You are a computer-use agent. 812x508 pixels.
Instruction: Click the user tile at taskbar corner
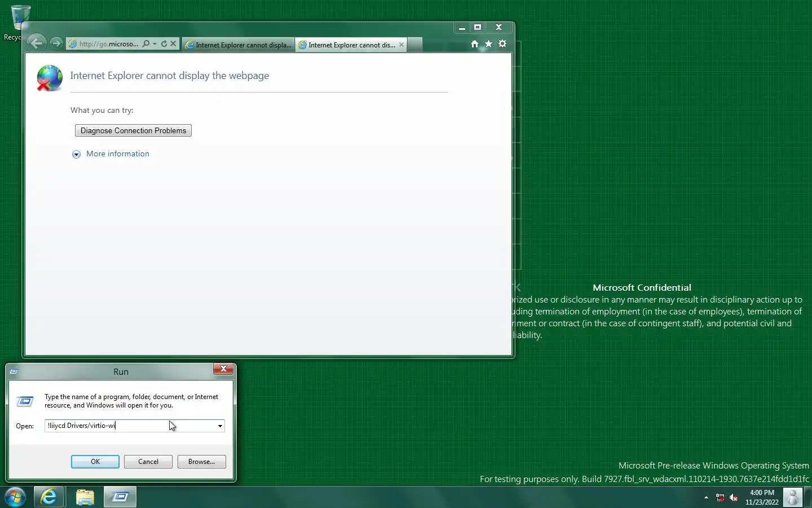(x=792, y=497)
